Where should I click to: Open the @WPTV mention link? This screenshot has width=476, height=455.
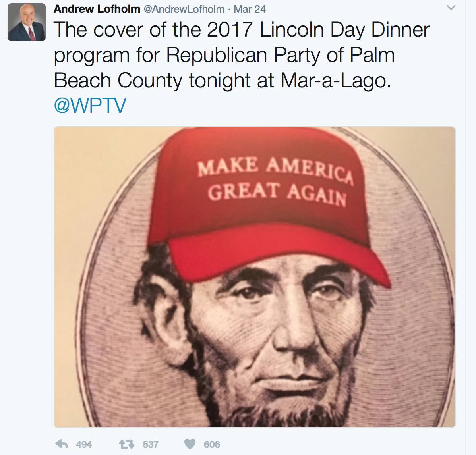[90, 106]
